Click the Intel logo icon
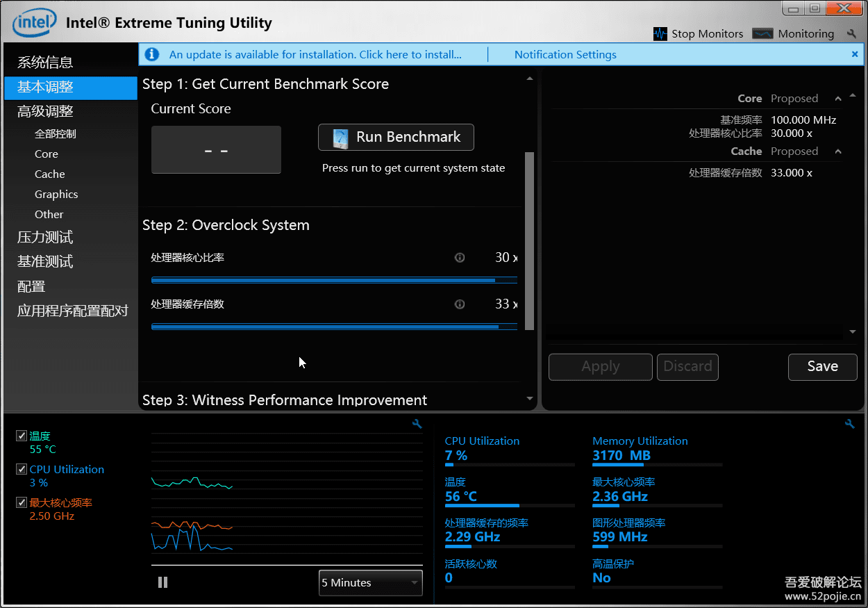This screenshot has height=608, width=868. click(x=33, y=22)
